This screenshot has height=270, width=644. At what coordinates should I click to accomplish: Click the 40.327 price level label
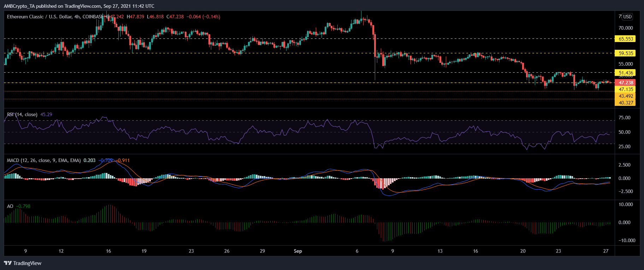click(625, 103)
